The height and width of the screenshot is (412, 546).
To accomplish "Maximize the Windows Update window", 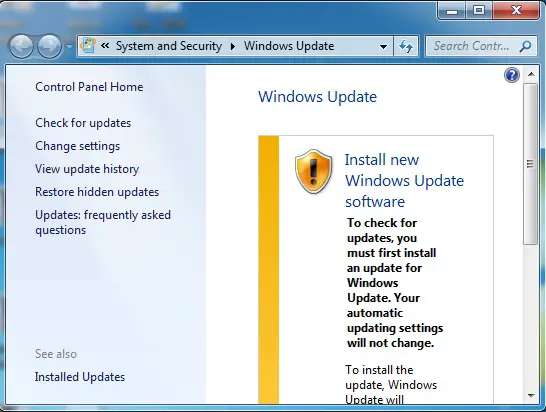I will [479, 11].
